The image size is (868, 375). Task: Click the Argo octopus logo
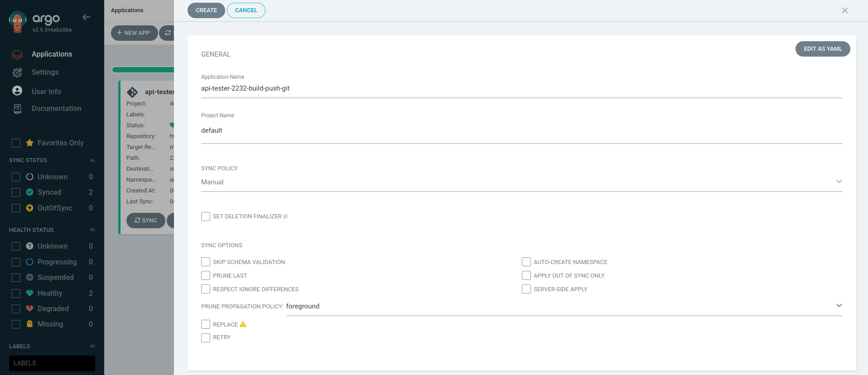click(18, 22)
